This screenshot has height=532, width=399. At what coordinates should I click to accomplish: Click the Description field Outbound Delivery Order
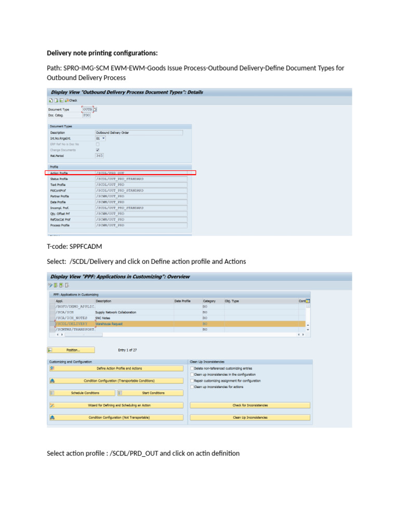pos(139,132)
